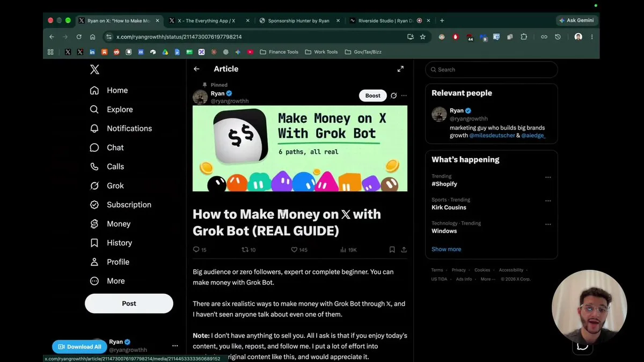
Task: Open the X logo home icon
Action: 94,69
